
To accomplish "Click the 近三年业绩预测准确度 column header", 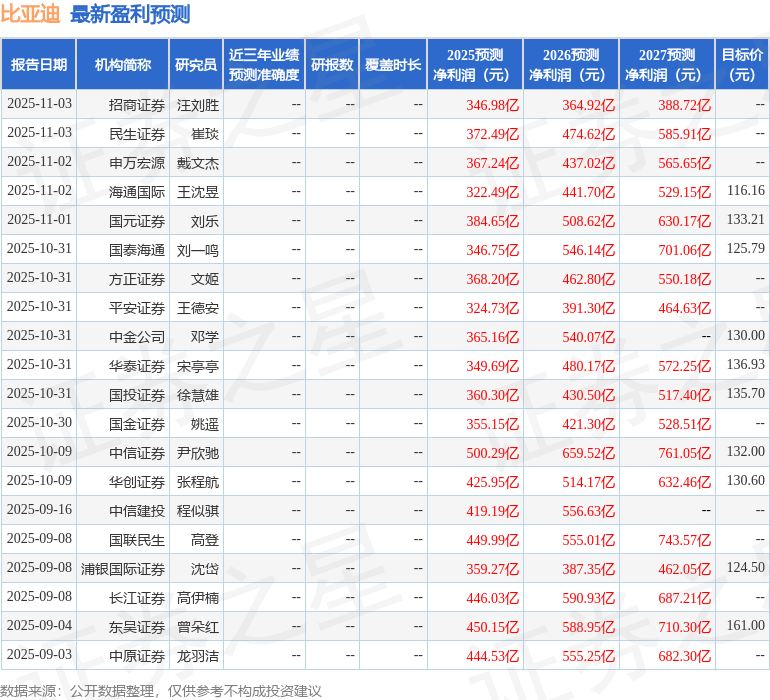I will tap(264, 64).
